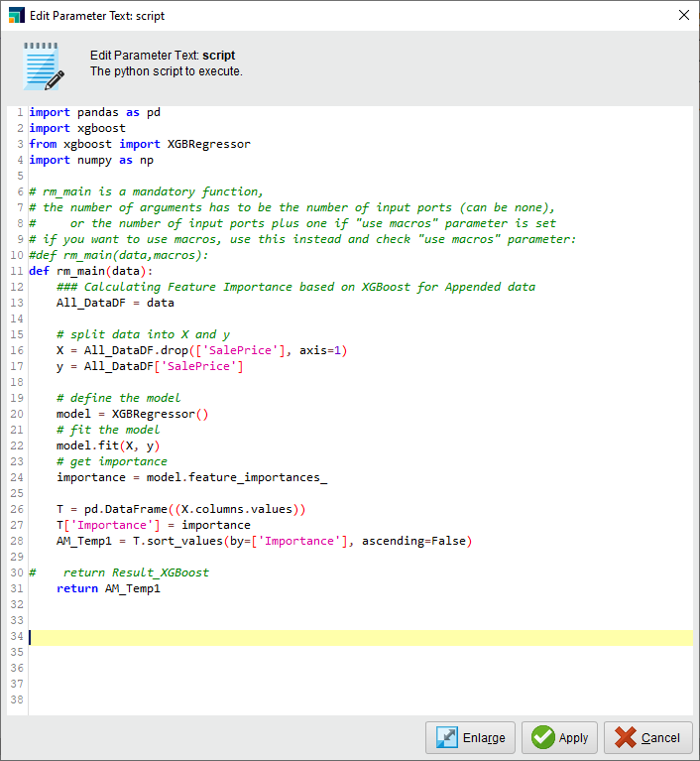700x761 pixels.
Task: Click comment '# define the model'
Action: point(118,398)
